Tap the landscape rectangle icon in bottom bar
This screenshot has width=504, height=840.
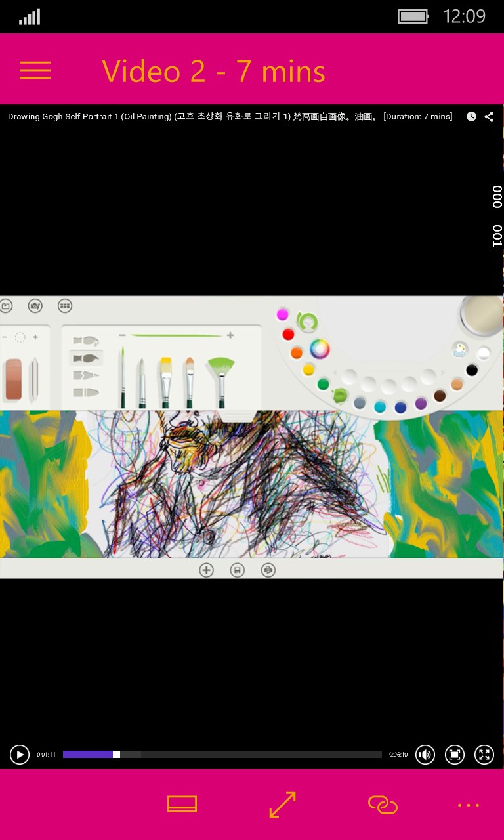(x=182, y=804)
